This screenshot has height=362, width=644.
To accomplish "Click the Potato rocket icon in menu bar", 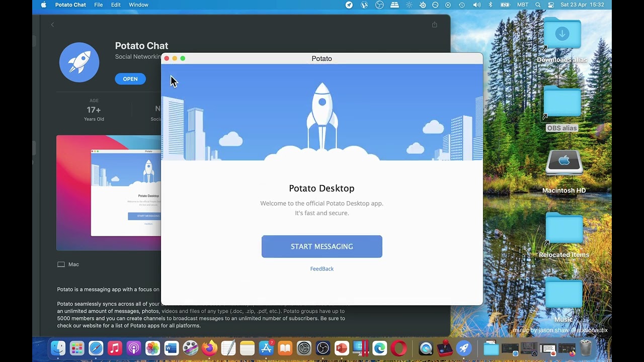I will tap(349, 5).
